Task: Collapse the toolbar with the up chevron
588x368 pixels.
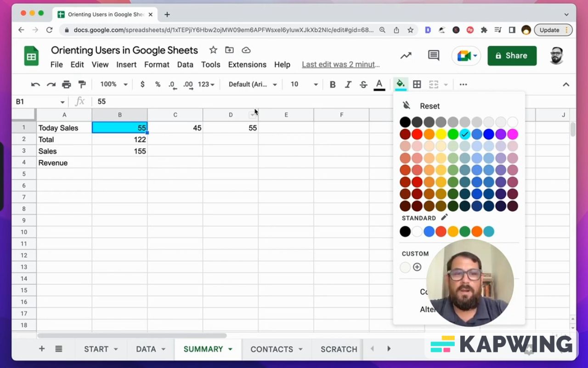Action: (x=566, y=85)
